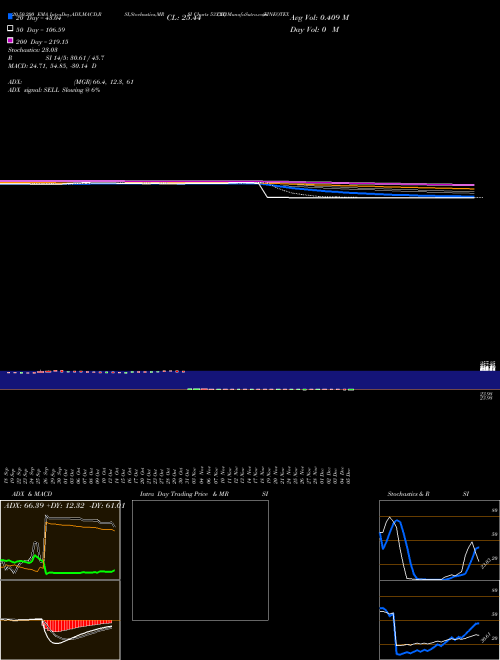Click the 'Stochastics & R' panel title

[408, 494]
